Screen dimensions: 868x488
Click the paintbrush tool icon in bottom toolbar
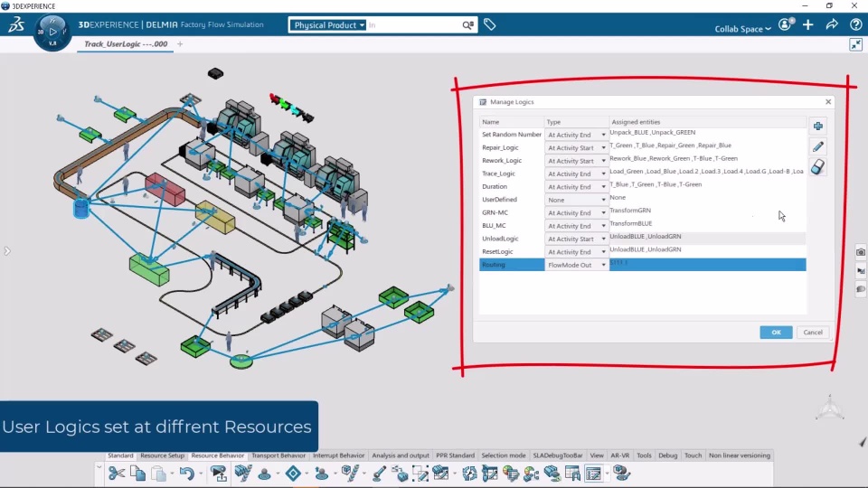click(x=379, y=474)
